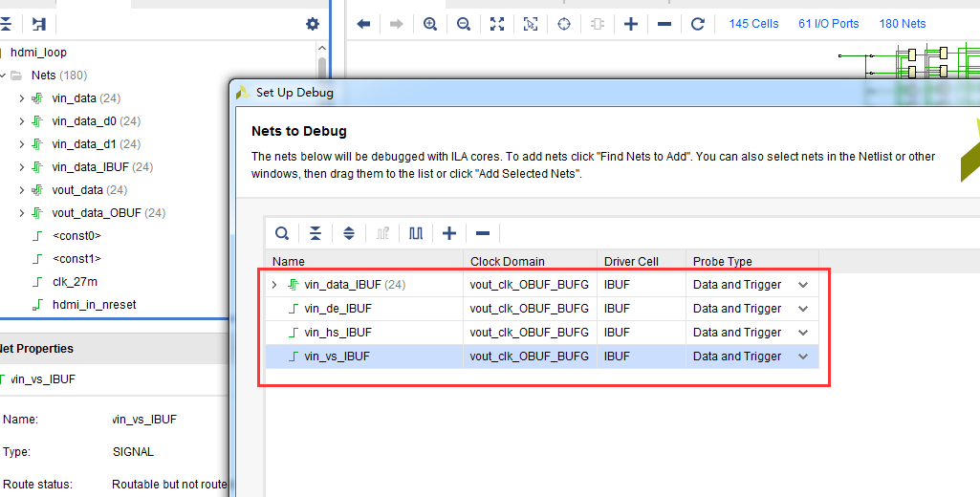Viewport: 980px width, 497px height.
Task: Click Find Nets to Add search icon
Action: pos(282,233)
